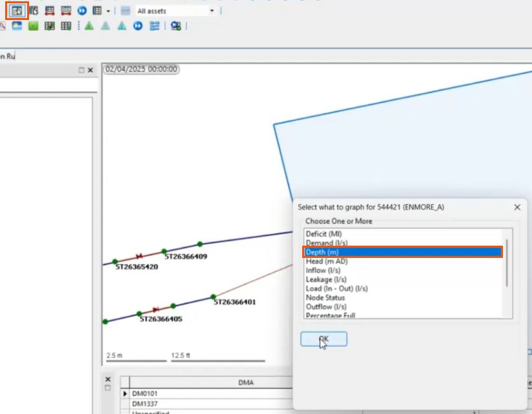Click the grey triangle icon
The height and width of the screenshot is (414, 532).
coord(105,25)
